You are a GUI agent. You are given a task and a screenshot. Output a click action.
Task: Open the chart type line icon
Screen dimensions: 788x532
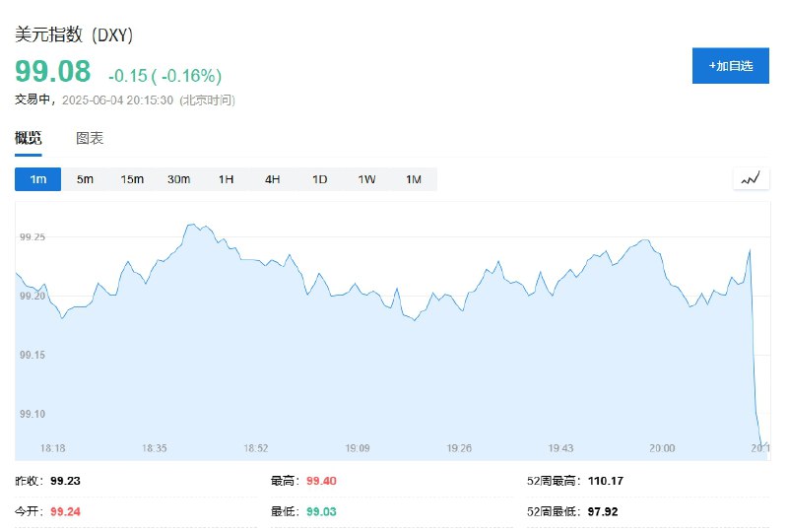751,178
